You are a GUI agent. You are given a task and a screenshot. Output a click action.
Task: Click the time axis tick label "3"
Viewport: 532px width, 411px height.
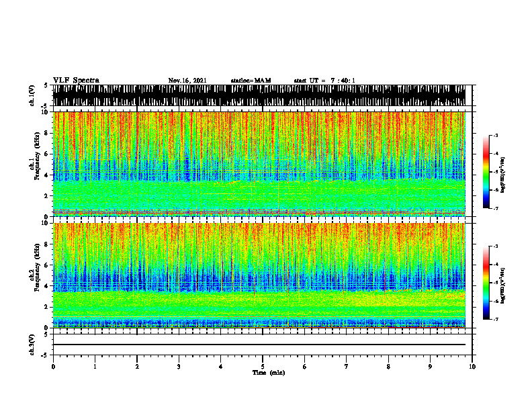point(179,367)
